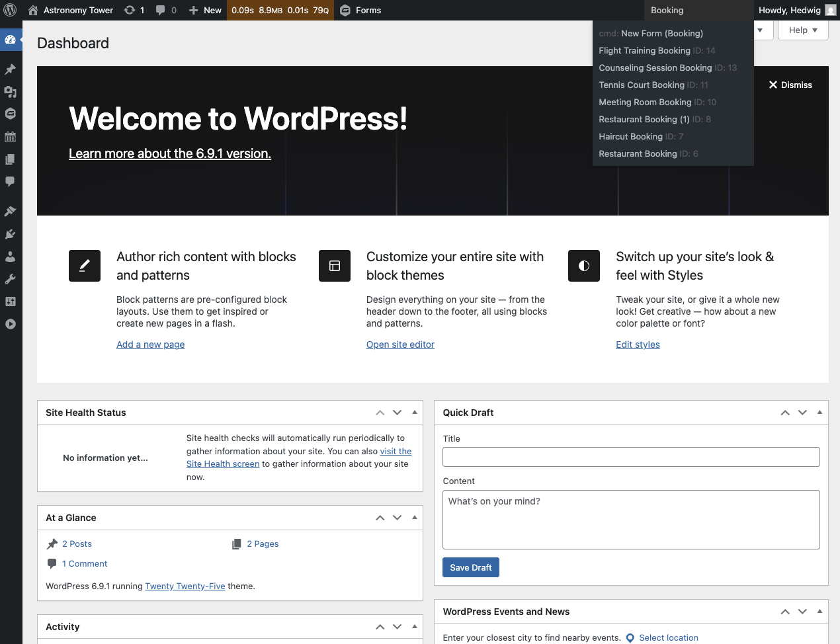Open the Tools wrench sidebar icon
The height and width of the screenshot is (644, 840).
pyautogui.click(x=10, y=279)
